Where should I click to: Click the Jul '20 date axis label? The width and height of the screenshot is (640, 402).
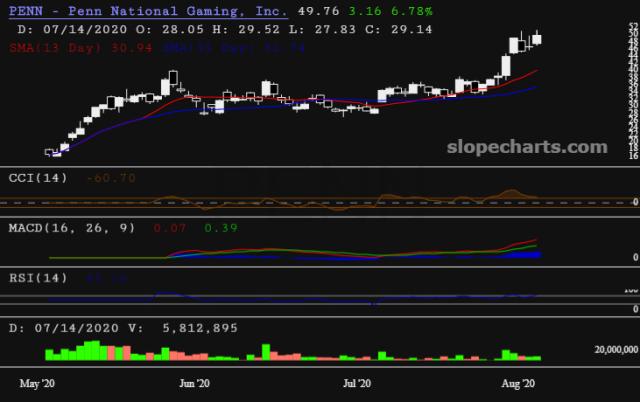click(x=357, y=383)
